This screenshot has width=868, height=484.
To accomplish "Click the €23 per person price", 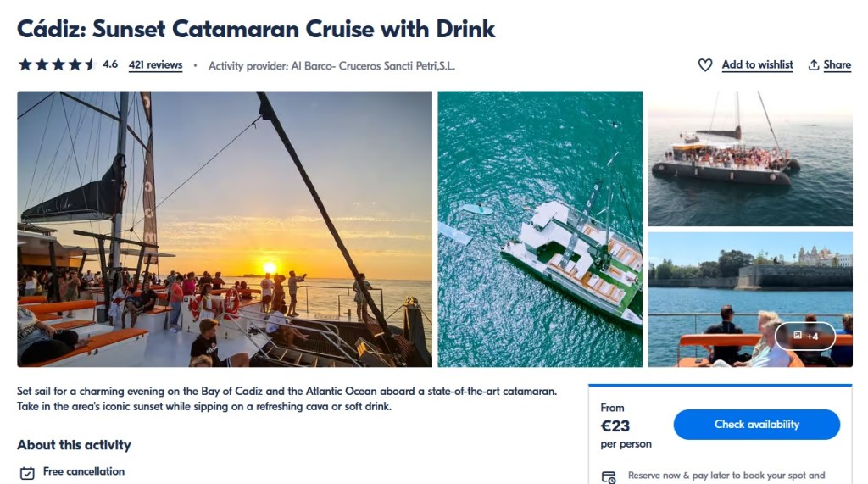I will pyautogui.click(x=615, y=426).
